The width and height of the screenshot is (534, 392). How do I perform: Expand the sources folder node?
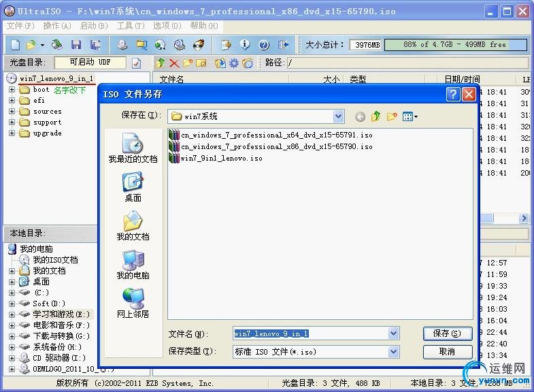(12, 112)
